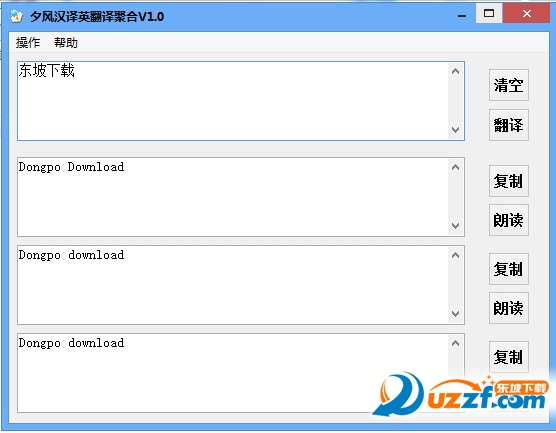Click scroll-up arrow of first result box

[456, 167]
